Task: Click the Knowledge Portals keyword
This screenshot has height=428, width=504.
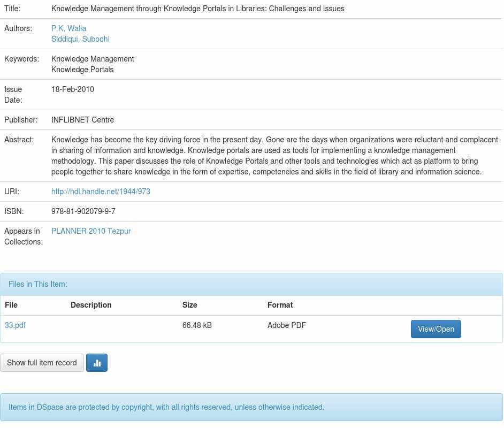Action: (x=82, y=70)
